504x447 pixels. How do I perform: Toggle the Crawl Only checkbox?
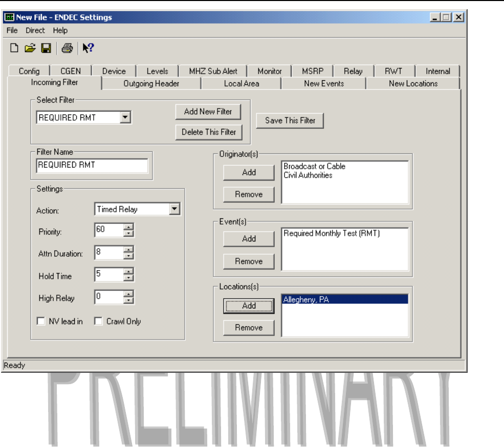pyautogui.click(x=98, y=321)
